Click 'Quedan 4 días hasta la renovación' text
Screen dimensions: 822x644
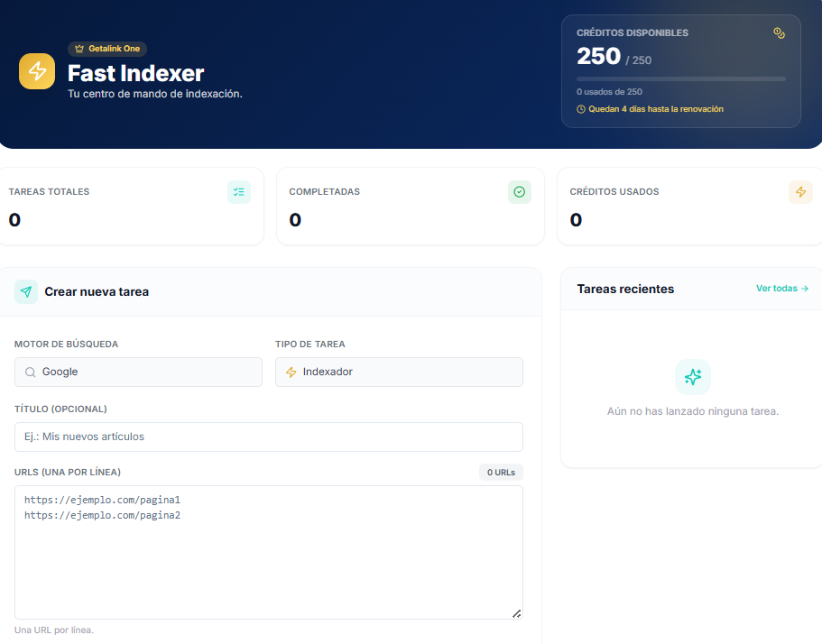tap(656, 109)
